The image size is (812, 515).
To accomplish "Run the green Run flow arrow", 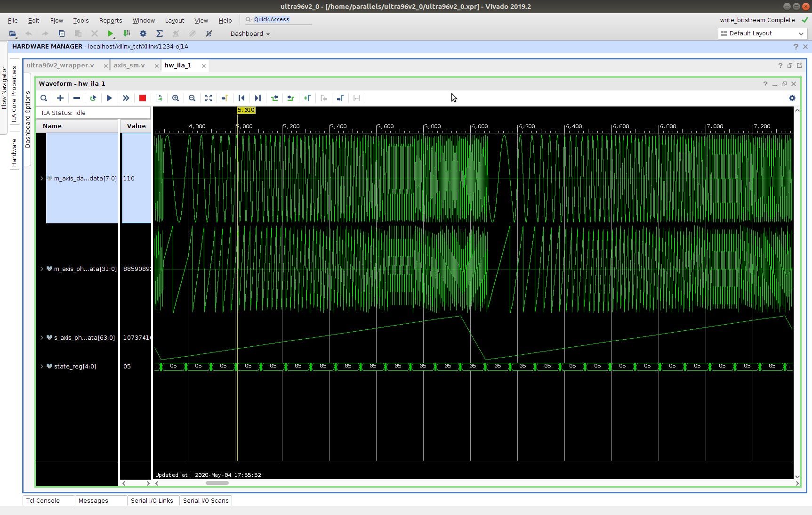I will coord(110,33).
